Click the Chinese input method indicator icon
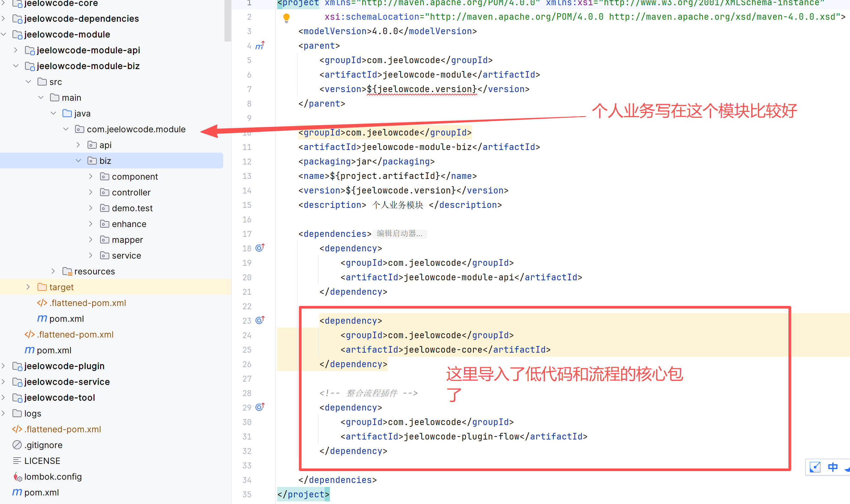This screenshot has height=504, width=850. point(832,467)
